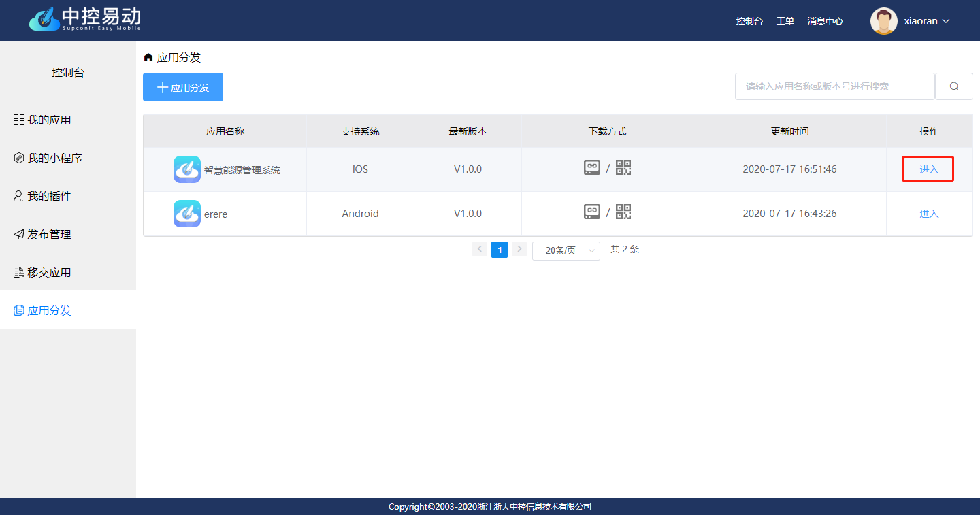
Task: Select 我的小程序 in the sidebar
Action: point(68,158)
